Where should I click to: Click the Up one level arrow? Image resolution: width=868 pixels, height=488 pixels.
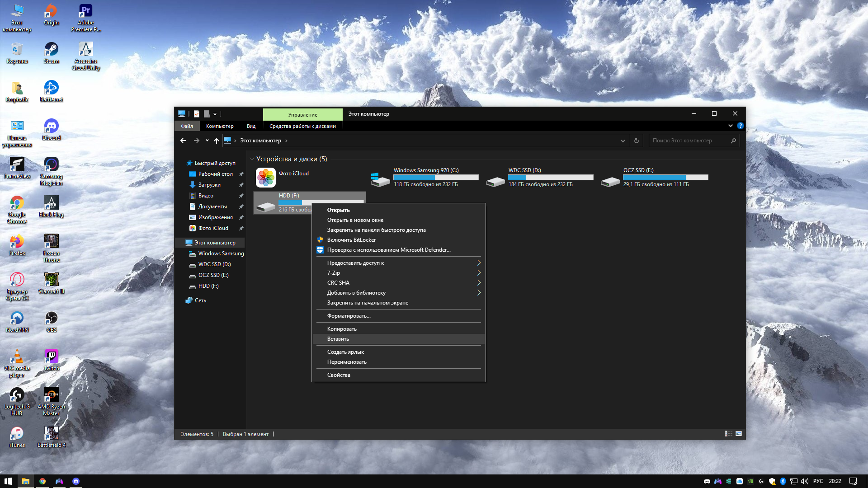[217, 141]
